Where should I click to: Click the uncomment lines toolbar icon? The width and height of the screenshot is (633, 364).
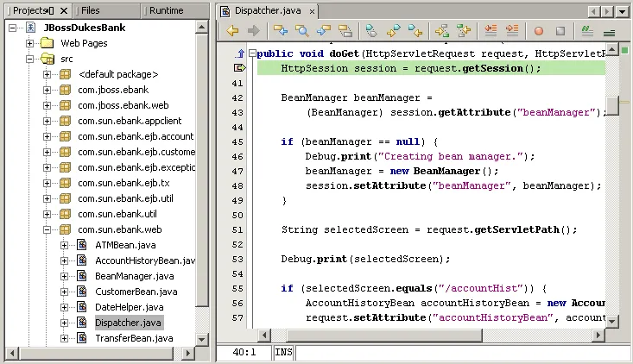609,32
